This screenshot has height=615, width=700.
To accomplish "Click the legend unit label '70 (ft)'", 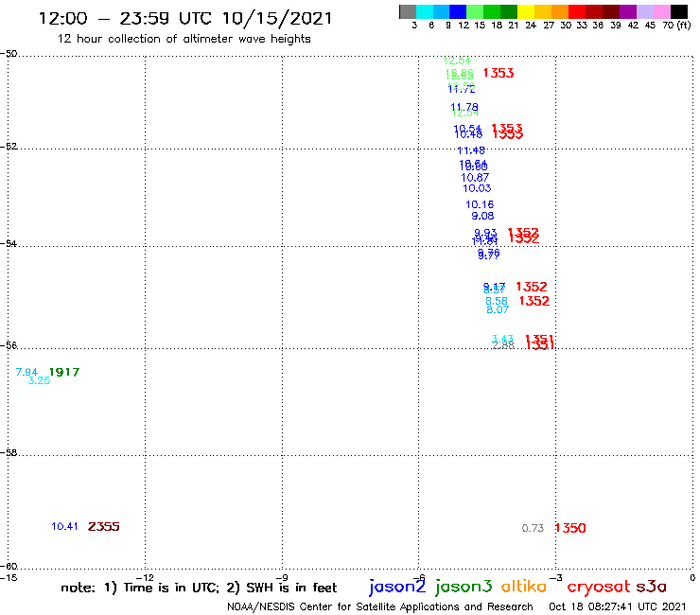I will (676, 26).
